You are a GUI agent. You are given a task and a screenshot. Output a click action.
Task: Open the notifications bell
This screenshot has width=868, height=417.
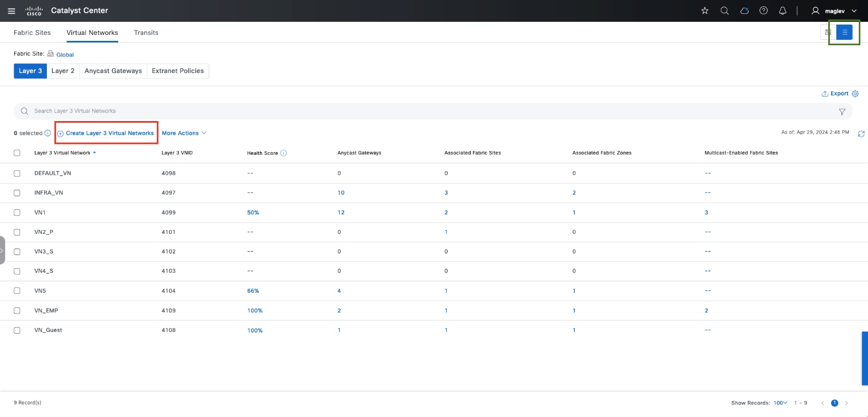click(782, 11)
